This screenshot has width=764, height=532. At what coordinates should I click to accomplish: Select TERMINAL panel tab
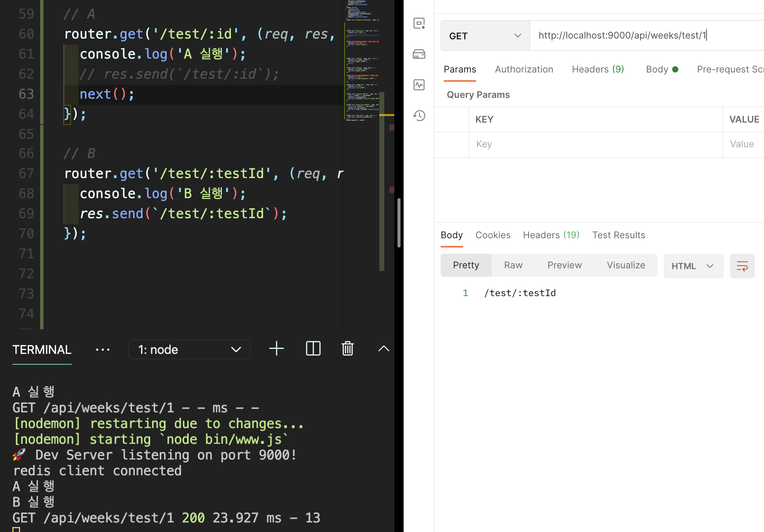pos(42,350)
